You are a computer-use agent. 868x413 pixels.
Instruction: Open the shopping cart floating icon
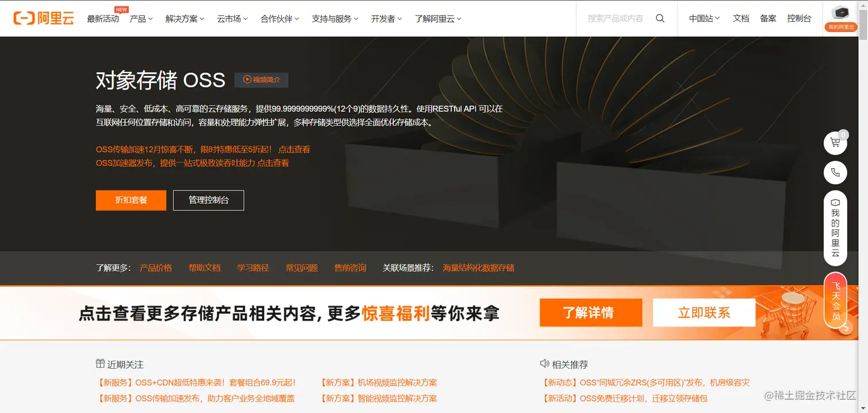coord(835,143)
